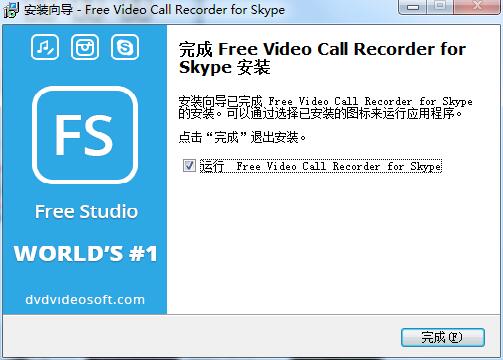Screen dimensions: 503x360
Task: Click the Skype logo icon
Action: 125,47
